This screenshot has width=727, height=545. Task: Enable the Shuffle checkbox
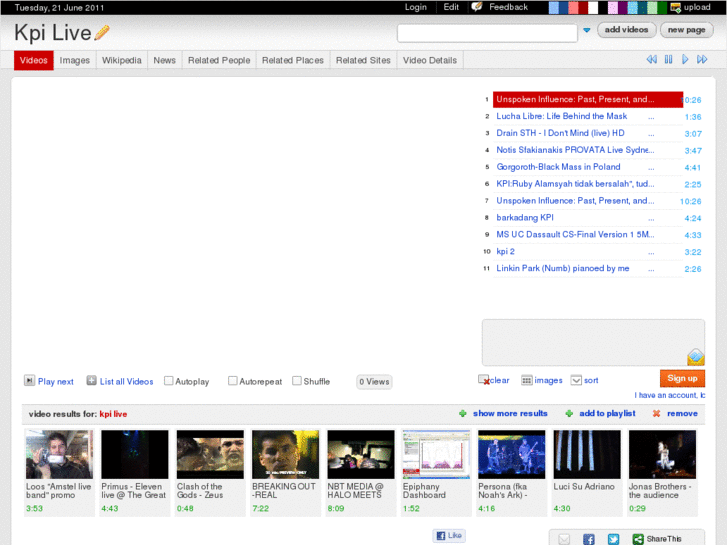(x=297, y=381)
